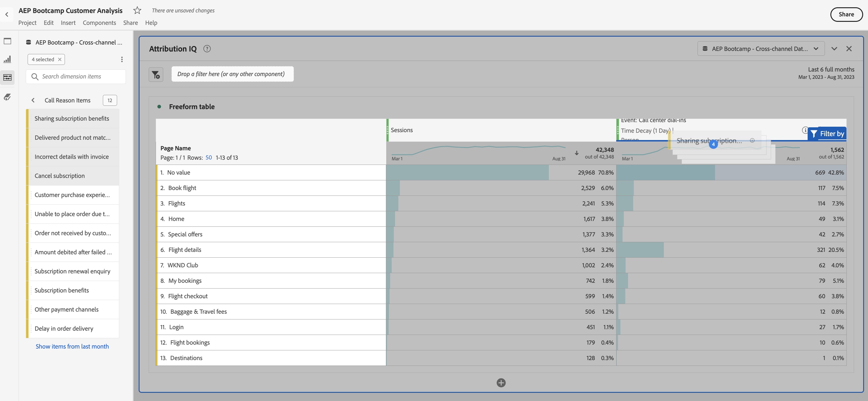Image resolution: width=868 pixels, height=401 pixels.
Task: Open the Project menu
Action: [x=27, y=22]
